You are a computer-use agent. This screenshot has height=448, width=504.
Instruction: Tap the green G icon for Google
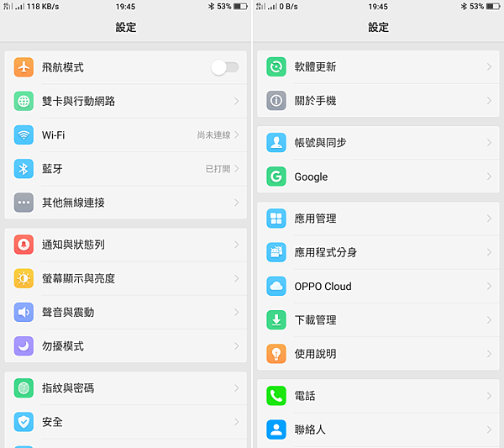tap(276, 177)
